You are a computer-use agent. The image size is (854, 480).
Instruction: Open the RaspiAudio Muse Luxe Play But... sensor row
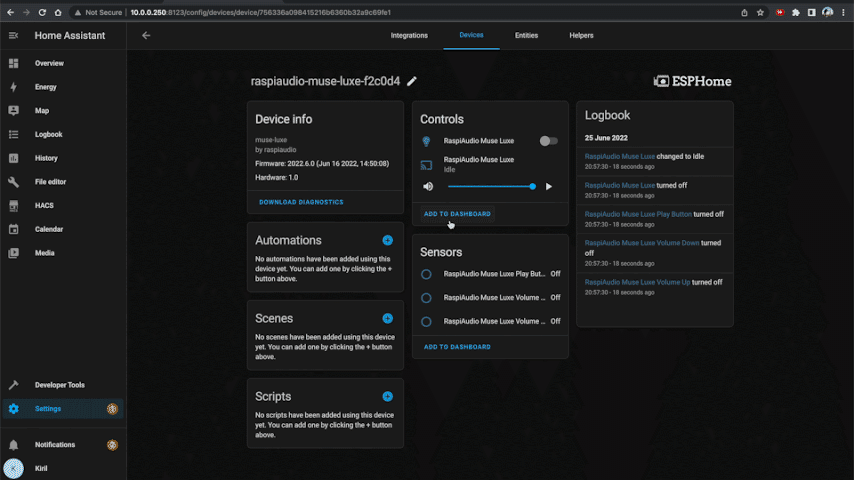tap(490, 274)
